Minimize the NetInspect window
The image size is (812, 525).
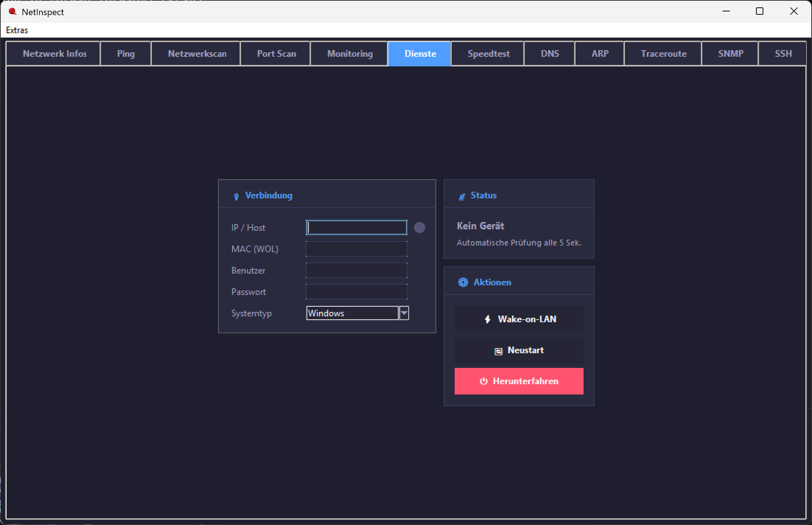coord(726,11)
